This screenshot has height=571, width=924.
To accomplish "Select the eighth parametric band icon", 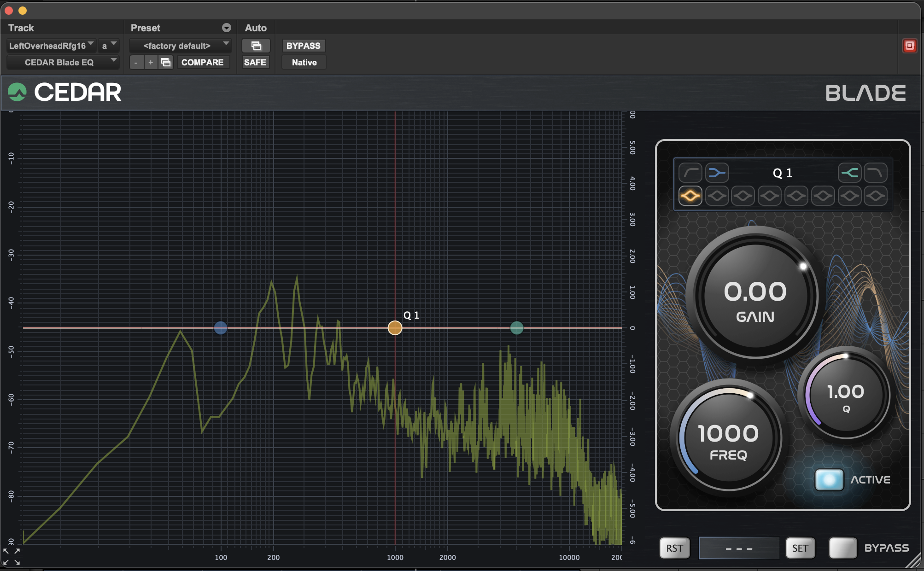I will click(x=876, y=196).
